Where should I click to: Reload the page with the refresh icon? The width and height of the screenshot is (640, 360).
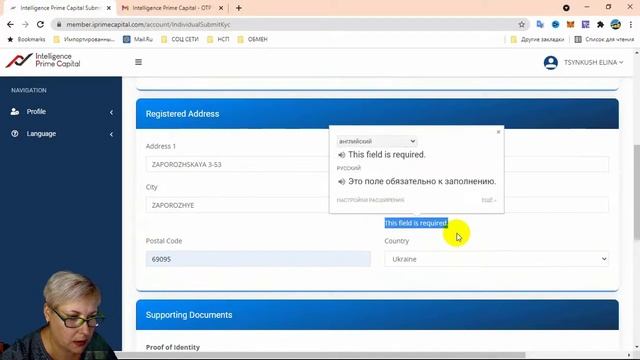pos(40,24)
